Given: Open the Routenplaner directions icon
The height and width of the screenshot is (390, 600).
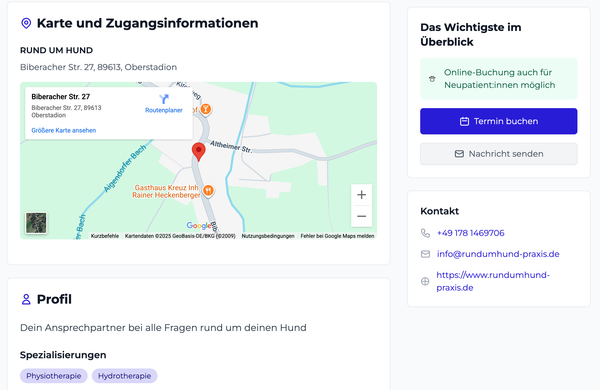Looking at the screenshot, I should (x=164, y=99).
